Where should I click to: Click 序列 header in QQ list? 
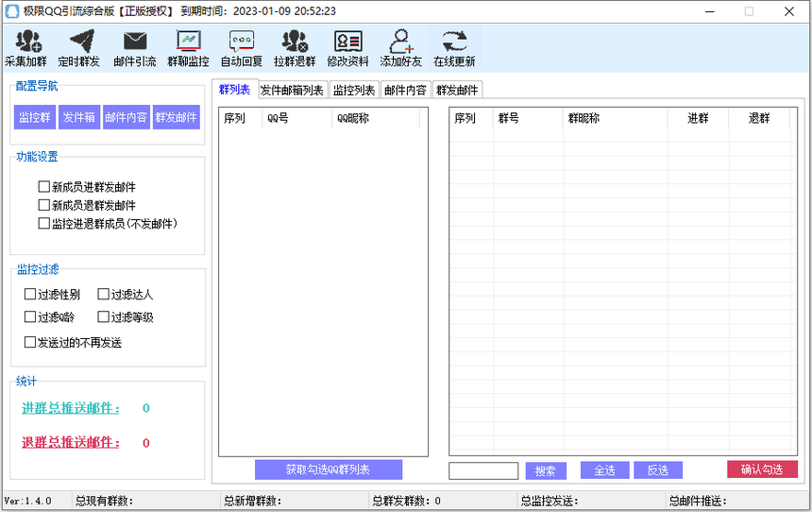click(241, 118)
